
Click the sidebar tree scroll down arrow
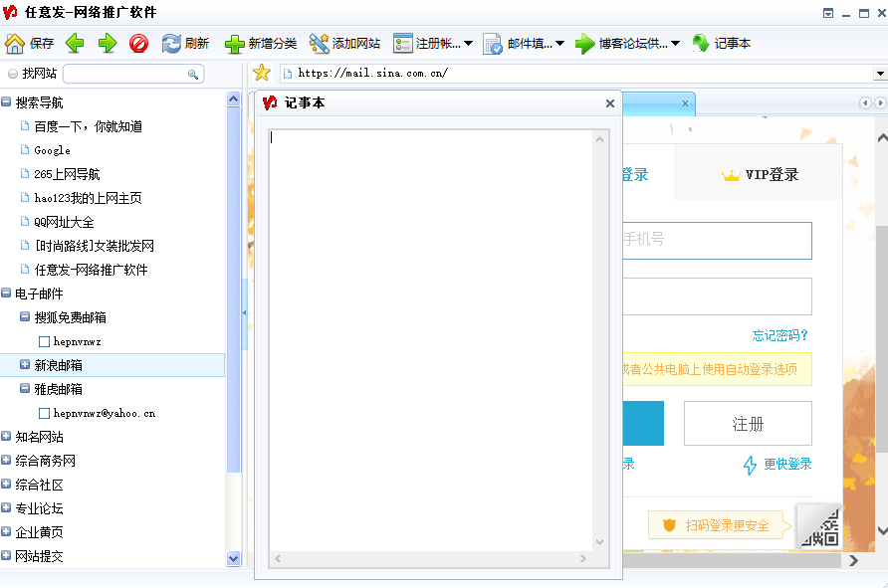(x=233, y=558)
